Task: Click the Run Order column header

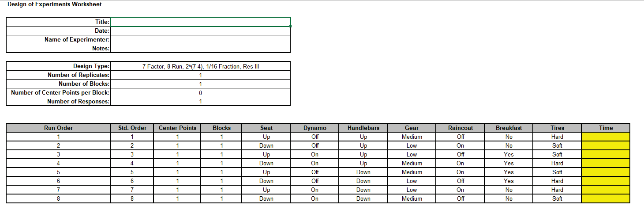Action: (x=58, y=128)
